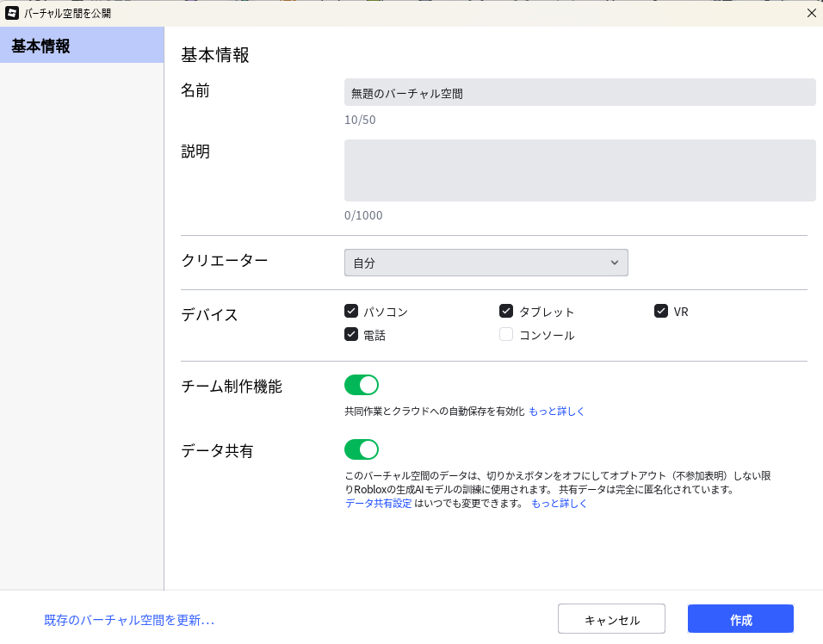Viewport: 823px width, 644px height.
Task: Open もっと詳しく link for チーム制作機能
Action: coord(556,411)
